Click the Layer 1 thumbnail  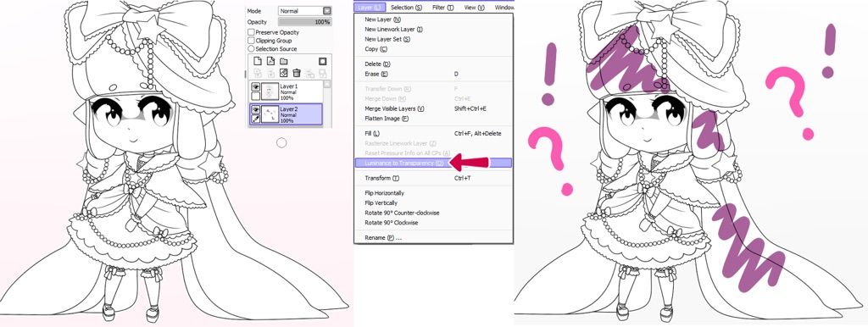click(270, 91)
